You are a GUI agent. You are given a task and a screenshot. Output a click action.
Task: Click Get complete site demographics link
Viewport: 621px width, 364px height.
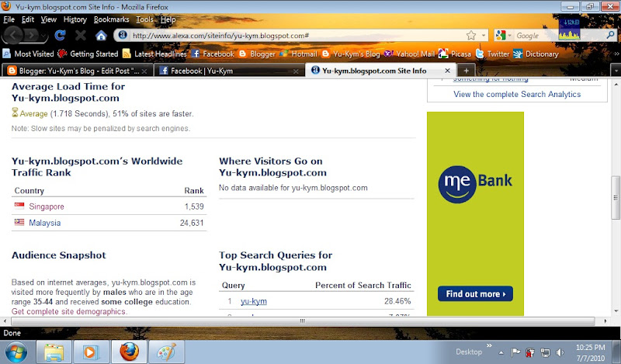(69, 311)
